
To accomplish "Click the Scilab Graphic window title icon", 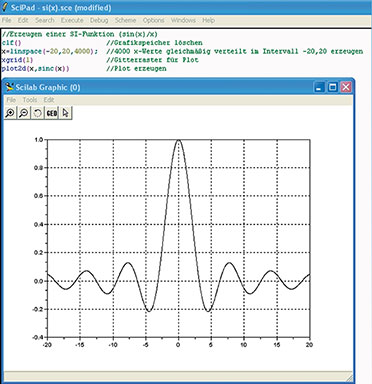I will click(10, 87).
